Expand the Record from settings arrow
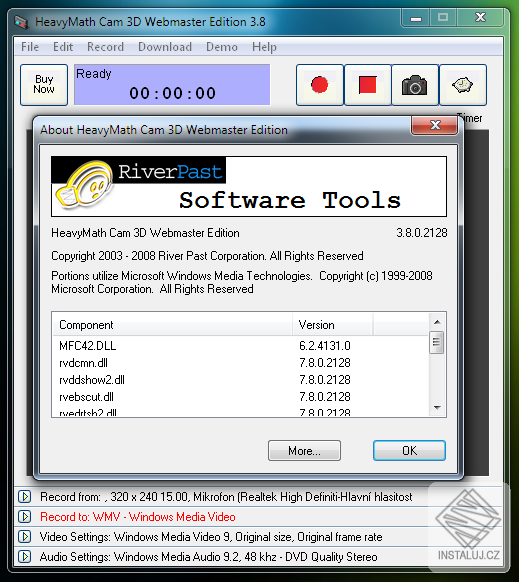The height and width of the screenshot is (582, 519). pos(25,497)
